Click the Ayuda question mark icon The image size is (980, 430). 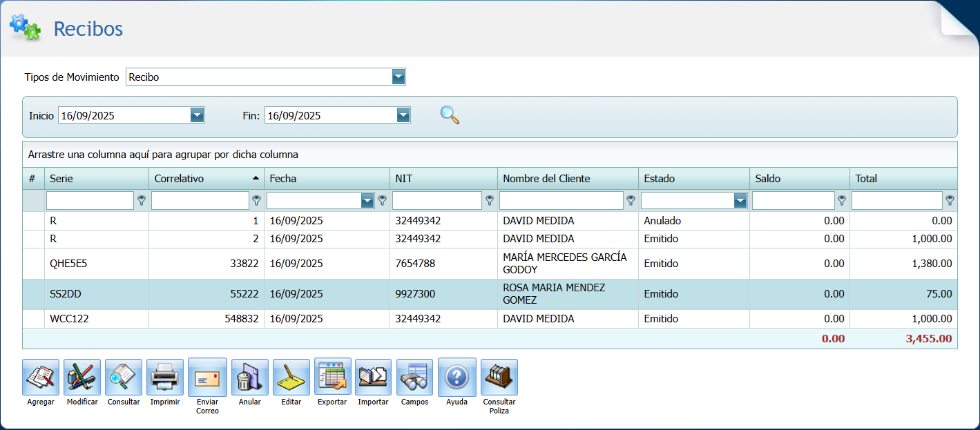(457, 377)
